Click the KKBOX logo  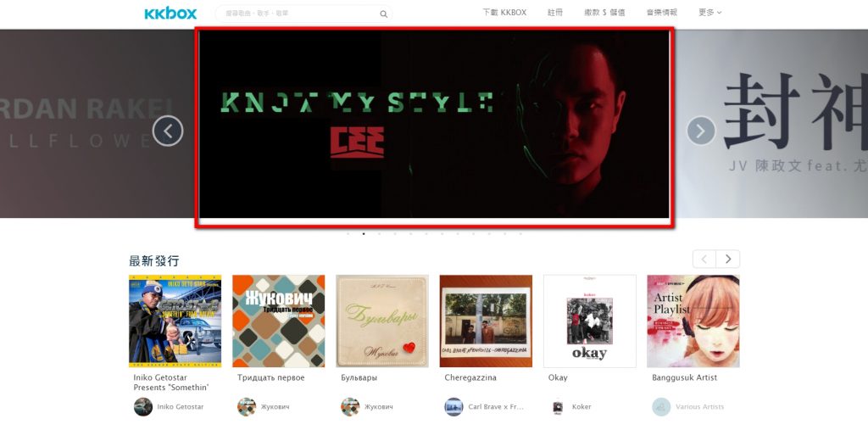click(170, 13)
